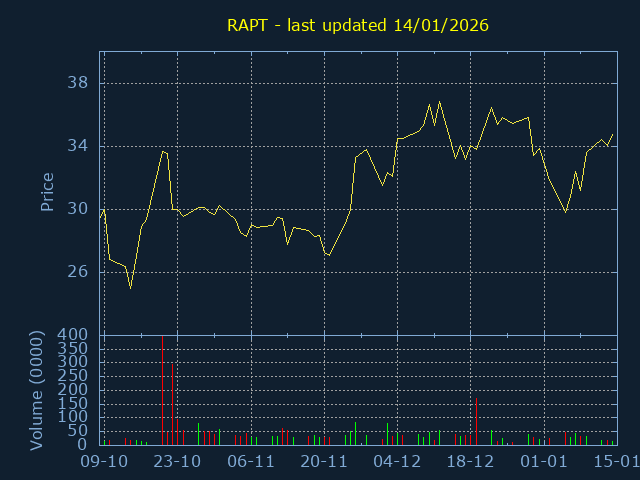Viewport: 640px width, 480px height.
Task: Select the 23-10 date label
Action: click(178, 461)
